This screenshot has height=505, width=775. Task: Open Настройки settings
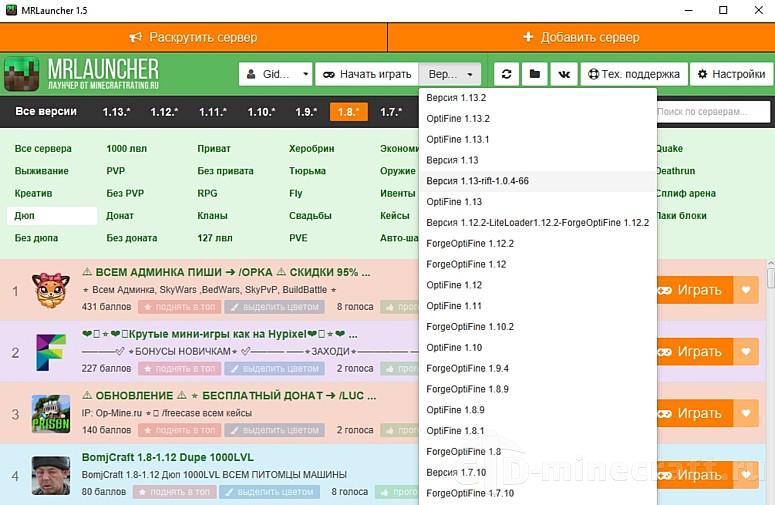click(732, 74)
